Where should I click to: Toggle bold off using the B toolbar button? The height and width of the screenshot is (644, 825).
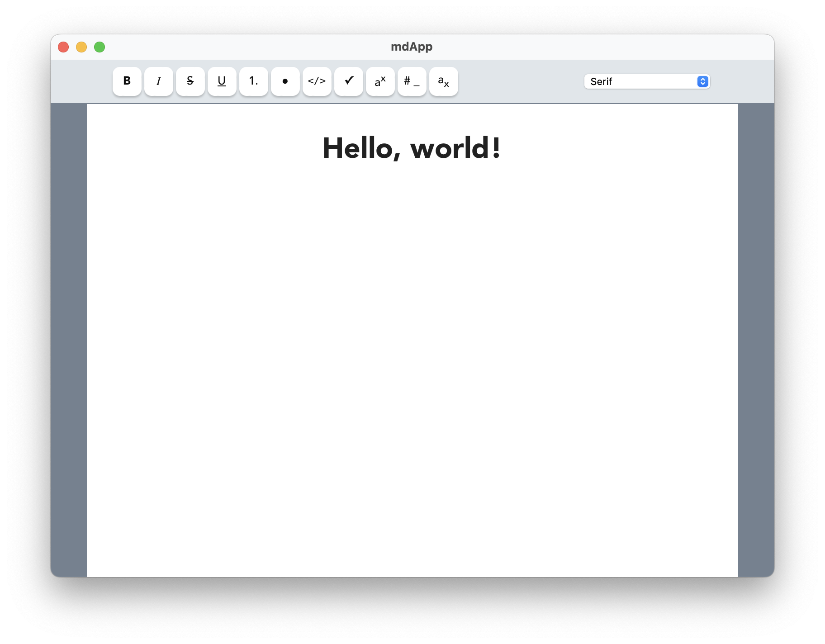(127, 81)
